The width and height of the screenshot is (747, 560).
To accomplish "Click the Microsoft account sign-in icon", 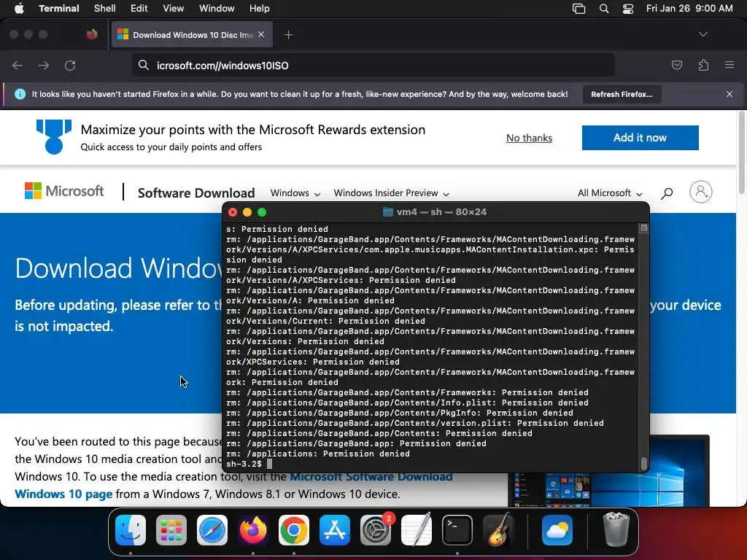I will click(x=701, y=192).
